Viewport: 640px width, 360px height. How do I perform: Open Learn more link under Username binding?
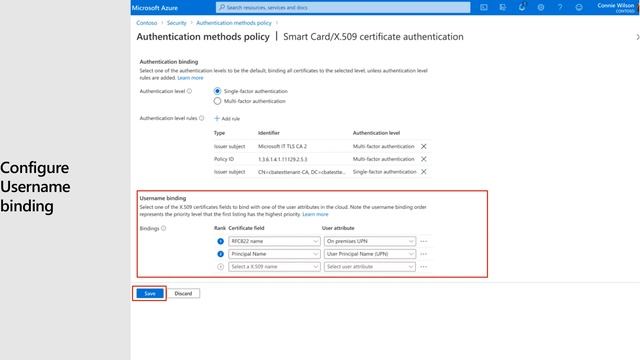coord(315,214)
